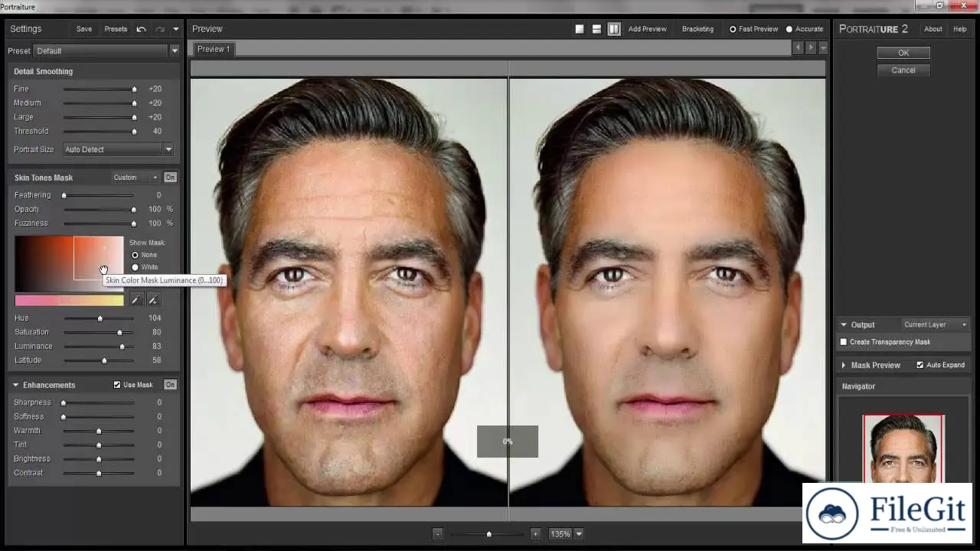Image resolution: width=980 pixels, height=551 pixels.
Task: Save the current settings
Action: [84, 29]
